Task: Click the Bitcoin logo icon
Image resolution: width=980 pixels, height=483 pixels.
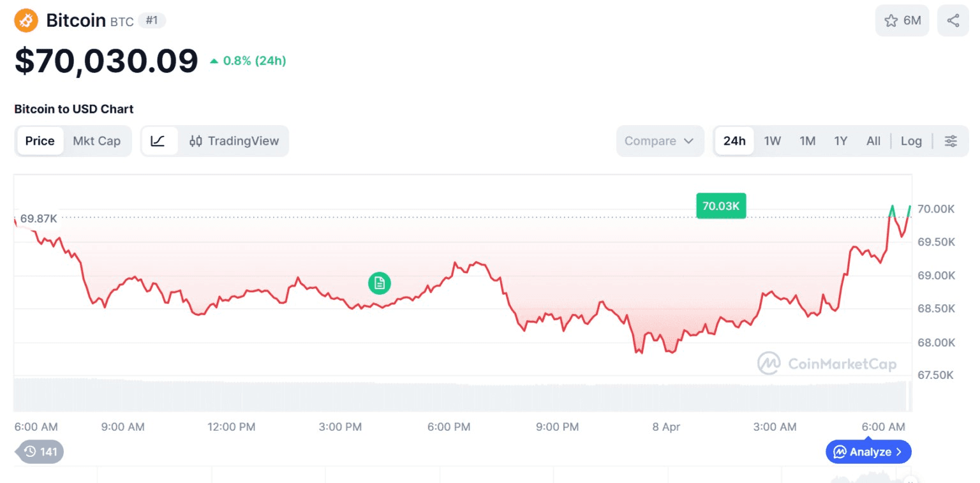Action: pos(26,20)
